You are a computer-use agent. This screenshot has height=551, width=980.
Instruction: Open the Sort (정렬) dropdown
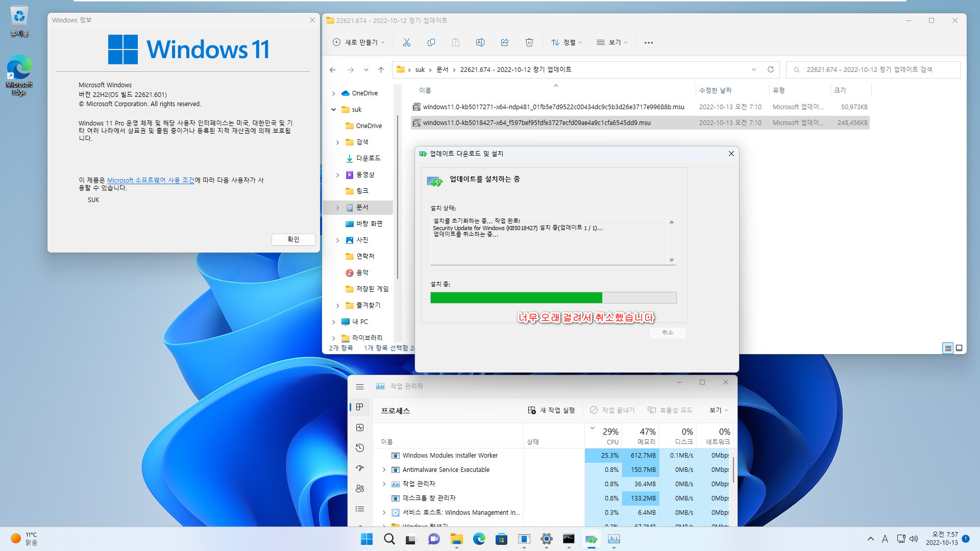(x=567, y=42)
